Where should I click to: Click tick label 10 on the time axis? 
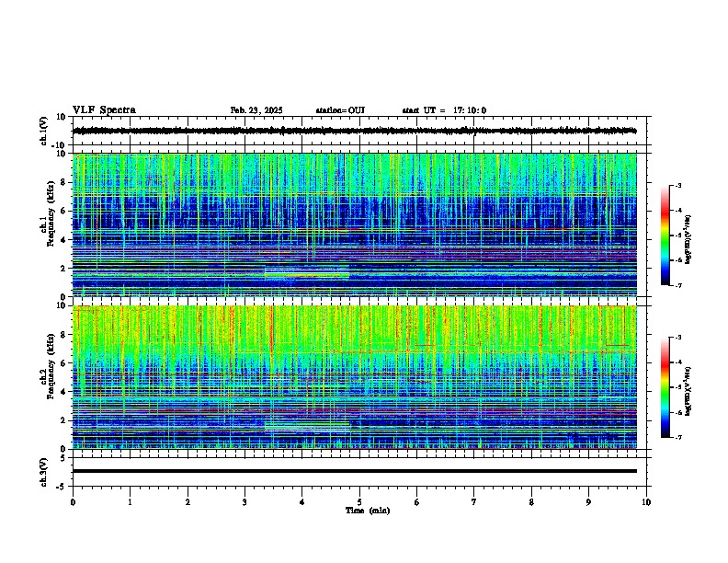pos(646,502)
